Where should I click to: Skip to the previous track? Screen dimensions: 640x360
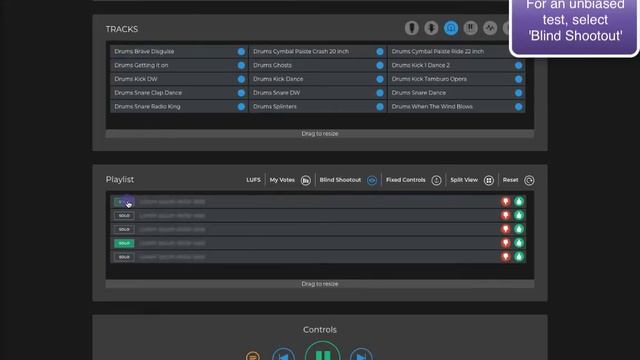(x=283, y=354)
